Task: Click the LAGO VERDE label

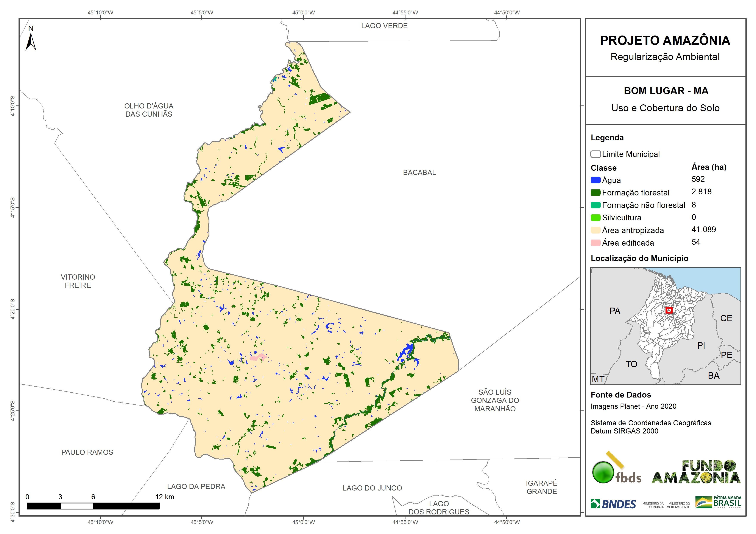Action: pyautogui.click(x=384, y=26)
